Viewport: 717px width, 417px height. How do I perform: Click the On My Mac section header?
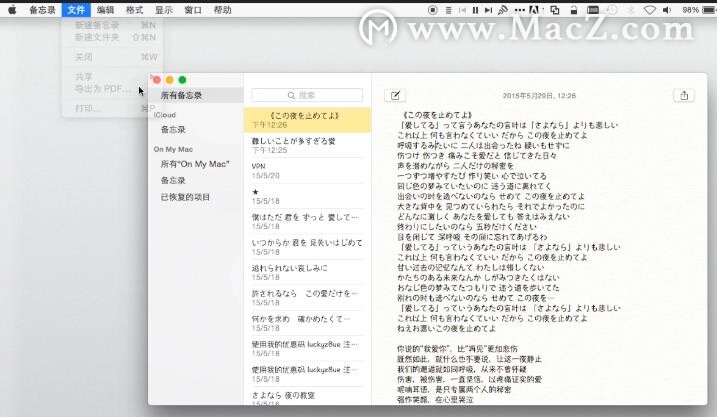(x=173, y=149)
